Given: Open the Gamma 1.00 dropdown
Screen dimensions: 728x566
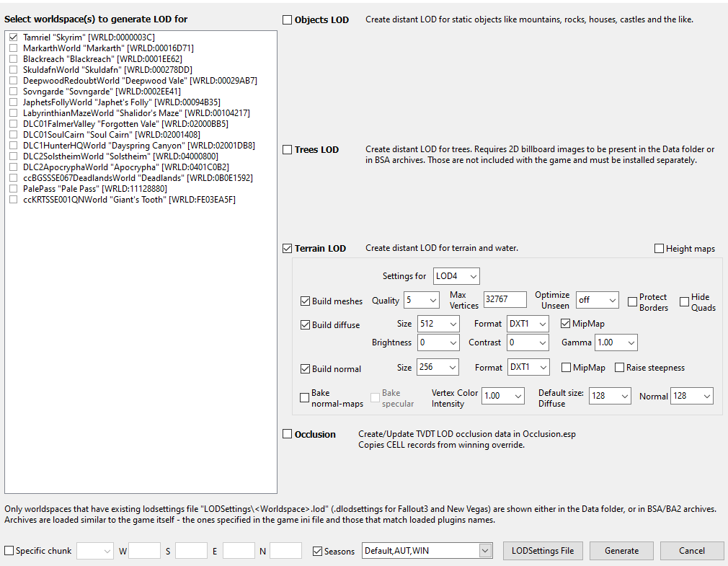Looking at the screenshot, I should point(616,342).
